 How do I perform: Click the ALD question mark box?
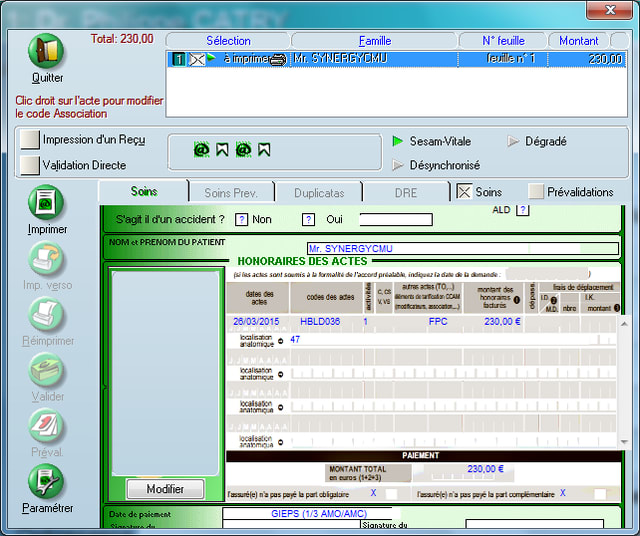522,210
